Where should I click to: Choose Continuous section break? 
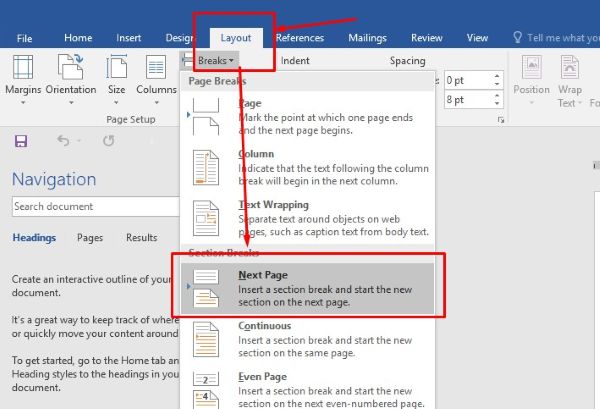click(308, 339)
